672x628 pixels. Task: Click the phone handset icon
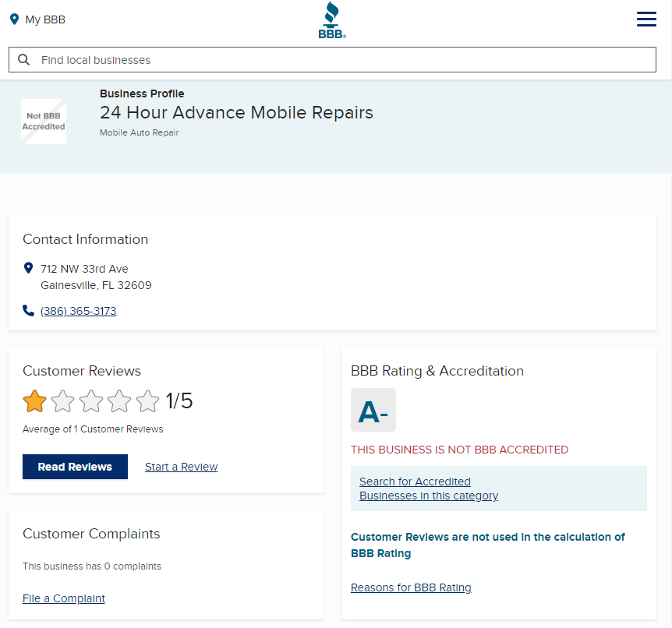pyautogui.click(x=28, y=311)
